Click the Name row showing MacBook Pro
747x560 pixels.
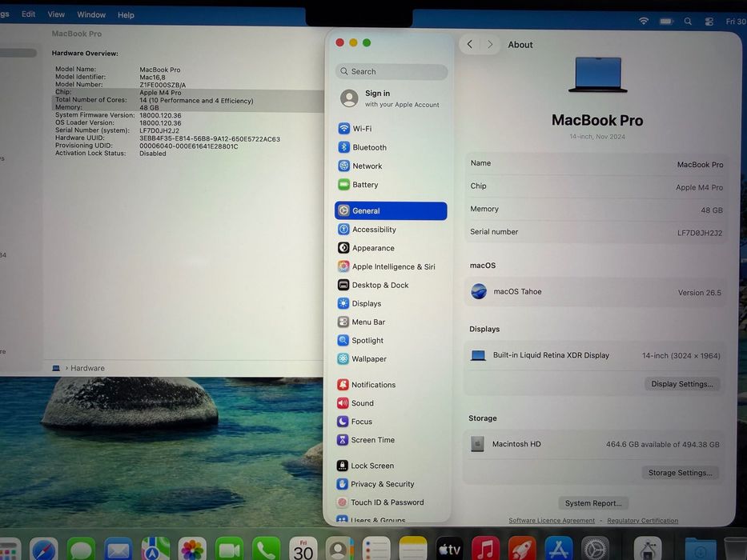(596, 164)
